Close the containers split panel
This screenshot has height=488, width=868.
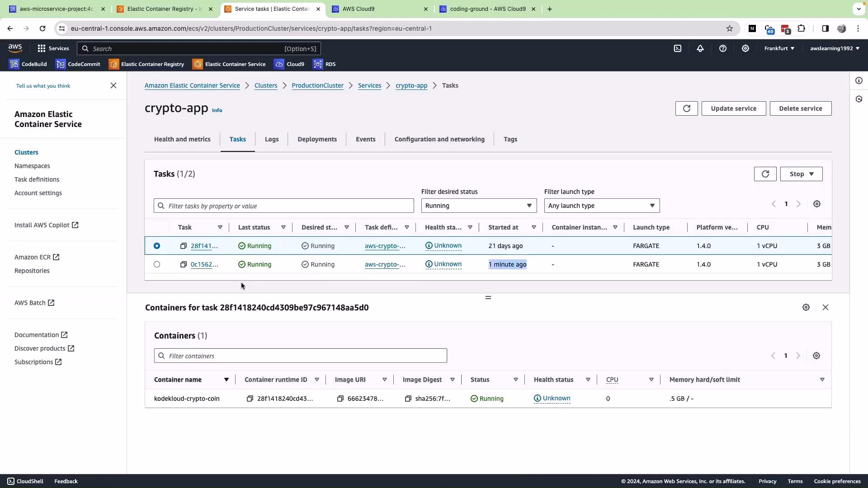[826, 307]
